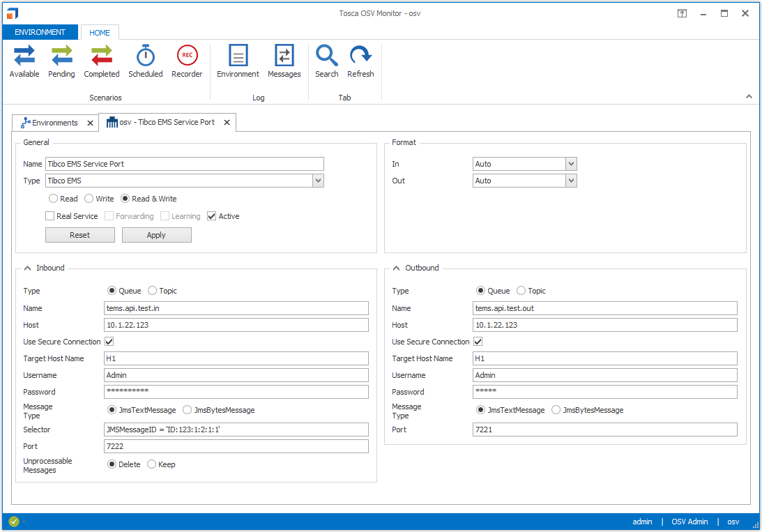Viewport: 762px width, 532px height.
Task: Click the Apply button
Action: 156,235
